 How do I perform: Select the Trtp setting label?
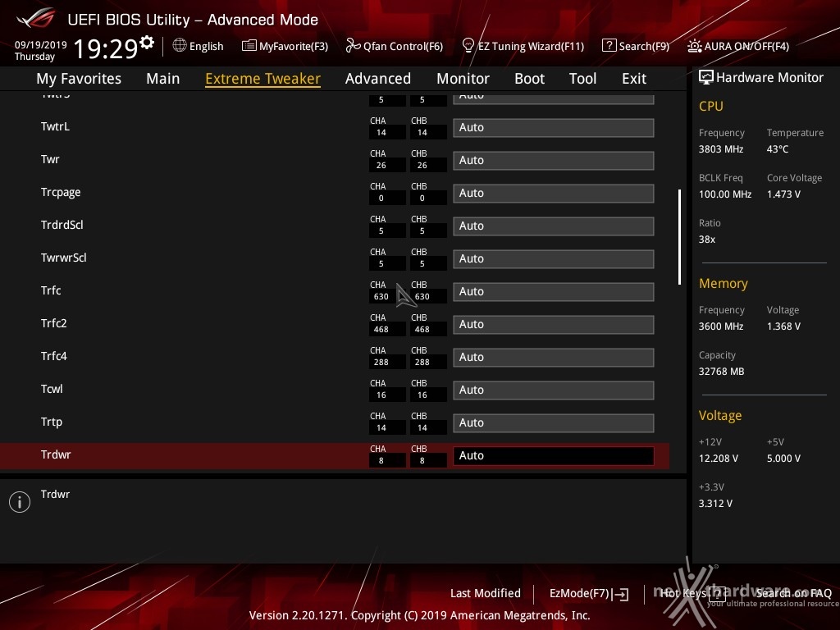coord(52,422)
